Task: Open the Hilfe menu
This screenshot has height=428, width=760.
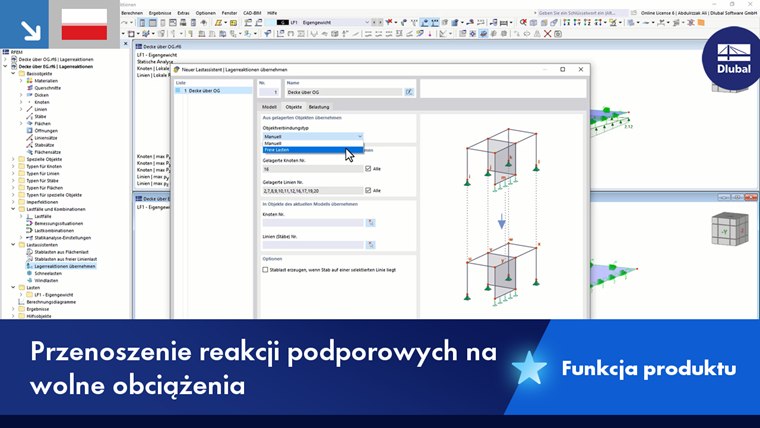Action: coord(272,13)
